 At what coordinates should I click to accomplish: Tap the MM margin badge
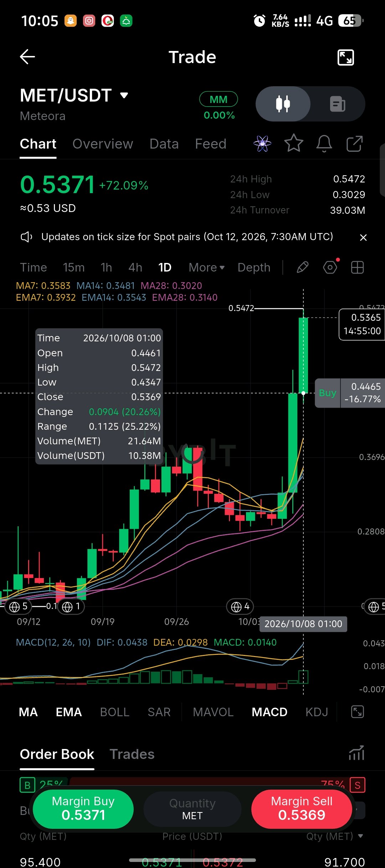coord(219,99)
